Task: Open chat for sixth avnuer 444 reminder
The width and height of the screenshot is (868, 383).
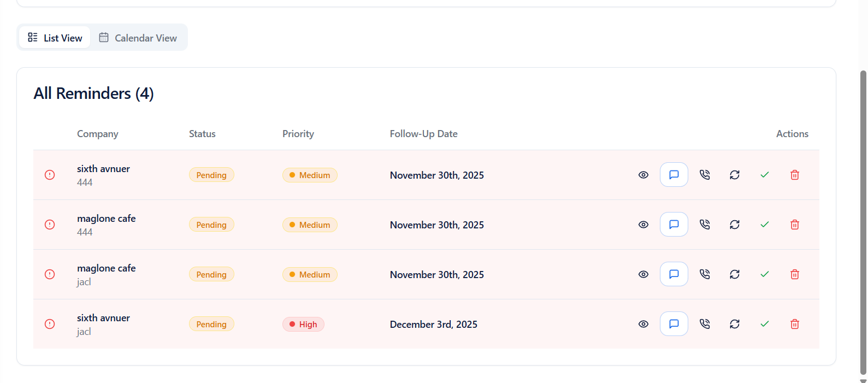Action: point(674,174)
